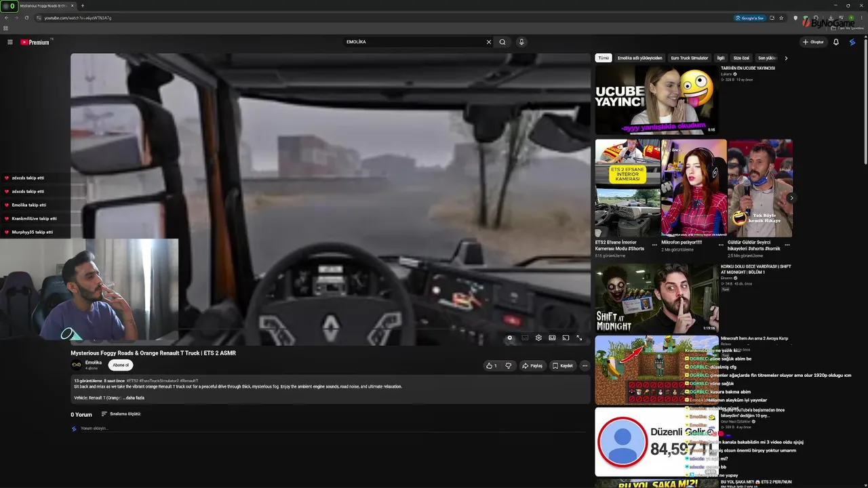Image resolution: width=868 pixels, height=488 pixels.
Task: Select the Tümü filter chip
Action: [604, 58]
